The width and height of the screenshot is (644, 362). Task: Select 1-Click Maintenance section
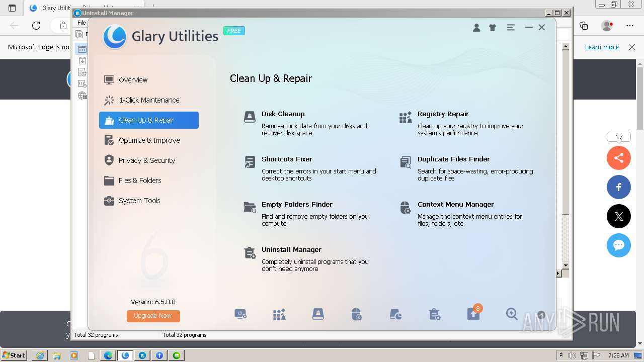149,100
